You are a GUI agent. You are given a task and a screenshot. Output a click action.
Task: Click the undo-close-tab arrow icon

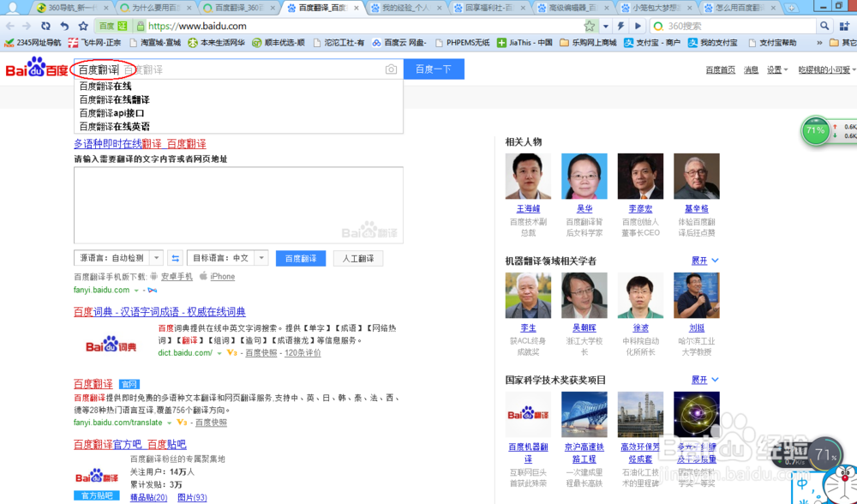click(x=64, y=26)
